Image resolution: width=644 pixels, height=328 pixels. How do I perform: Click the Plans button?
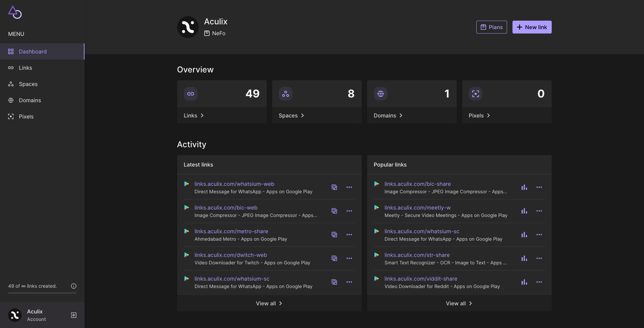click(x=492, y=27)
